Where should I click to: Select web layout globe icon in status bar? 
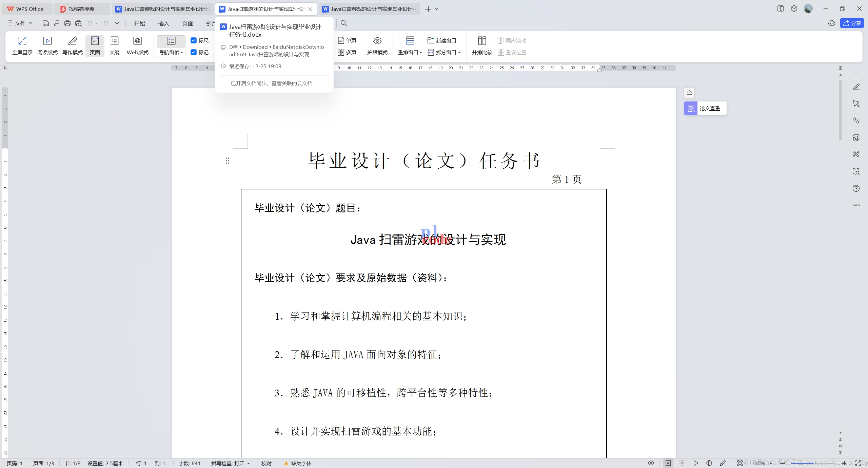[709, 463]
